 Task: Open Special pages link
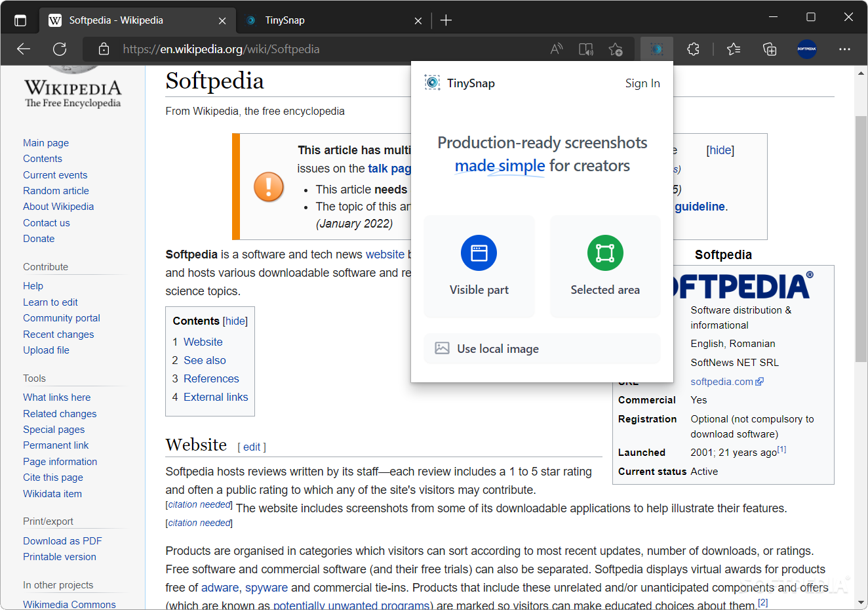pos(54,430)
